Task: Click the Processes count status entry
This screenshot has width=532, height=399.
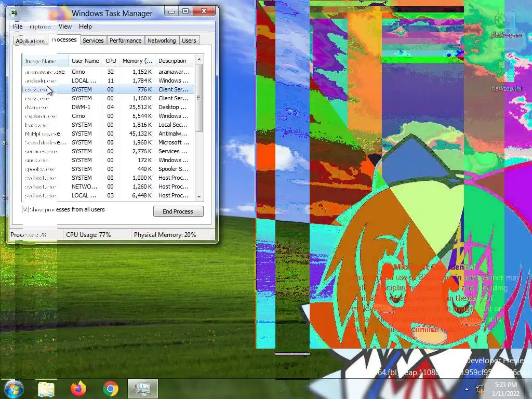Action: pos(28,234)
